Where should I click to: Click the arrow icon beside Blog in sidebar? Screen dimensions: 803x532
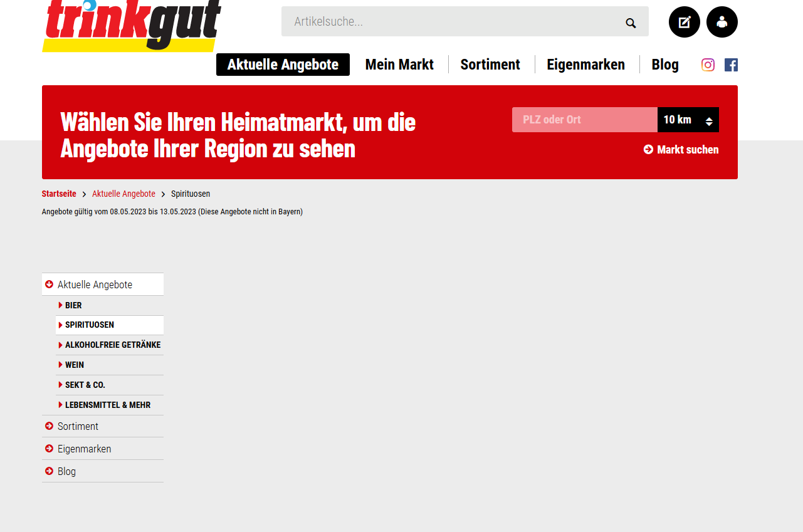pos(49,471)
